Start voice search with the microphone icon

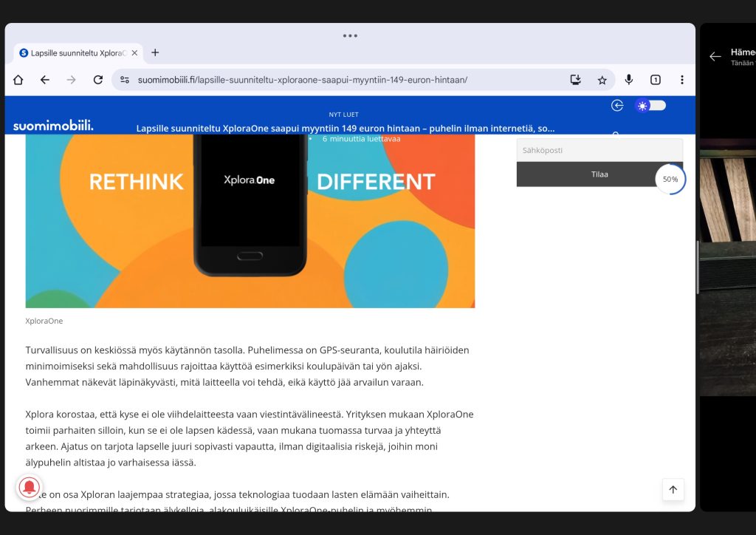pos(629,80)
